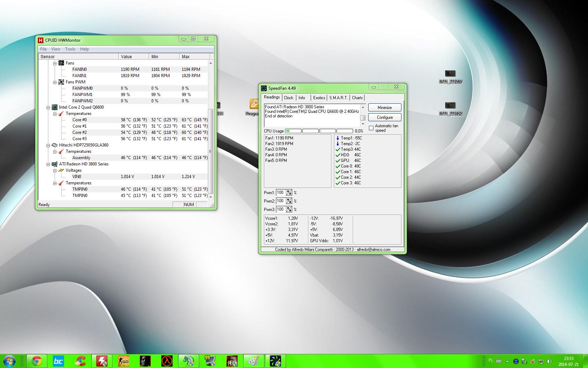Select desktop icon 0721_223207
The image size is (588, 368).
[x=450, y=77]
